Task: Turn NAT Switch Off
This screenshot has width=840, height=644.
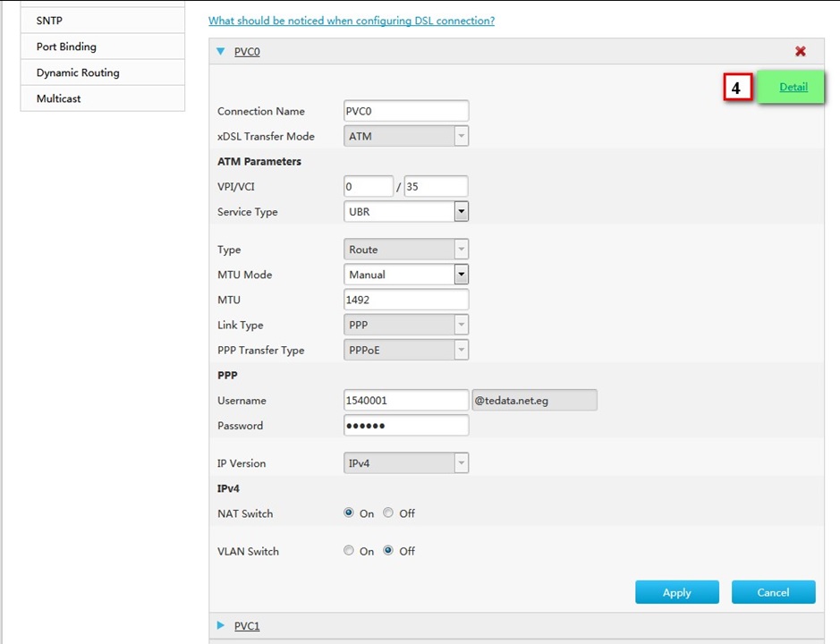Action: [388, 513]
